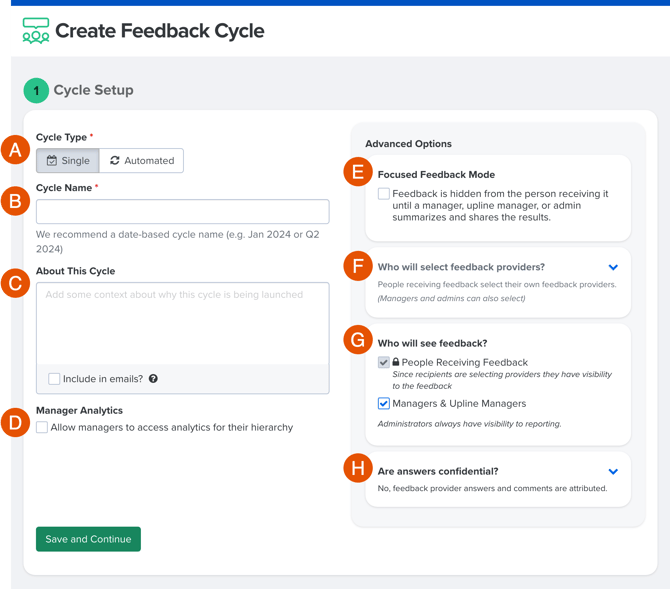Enable Focused Feedback Mode checkbox
This screenshot has height=589, width=670.
point(384,194)
